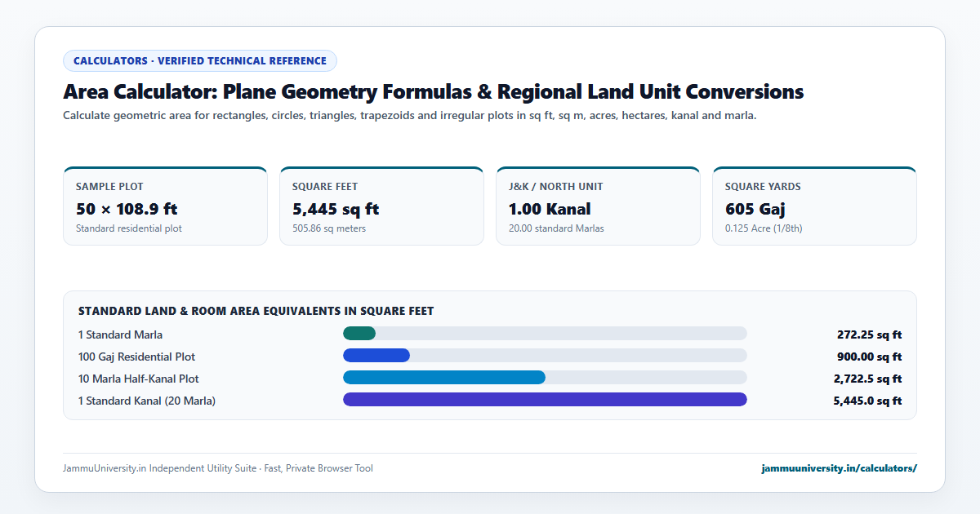Open the Sample Plot card
The width and height of the screenshot is (980, 514).
click(x=165, y=206)
